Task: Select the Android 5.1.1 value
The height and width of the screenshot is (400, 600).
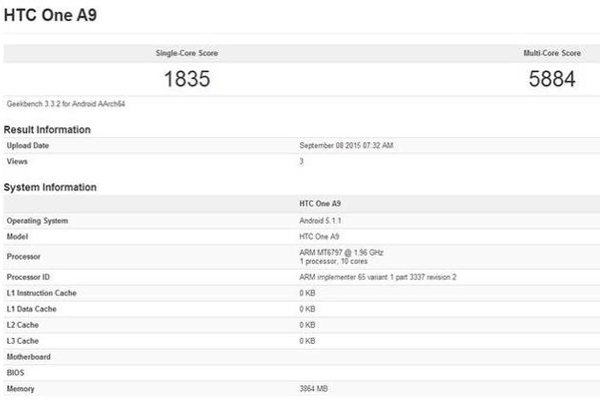Action: click(320, 220)
